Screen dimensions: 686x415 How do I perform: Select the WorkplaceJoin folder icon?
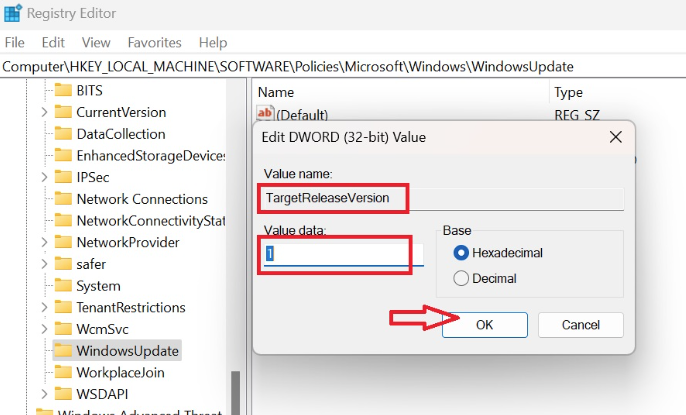click(x=63, y=372)
